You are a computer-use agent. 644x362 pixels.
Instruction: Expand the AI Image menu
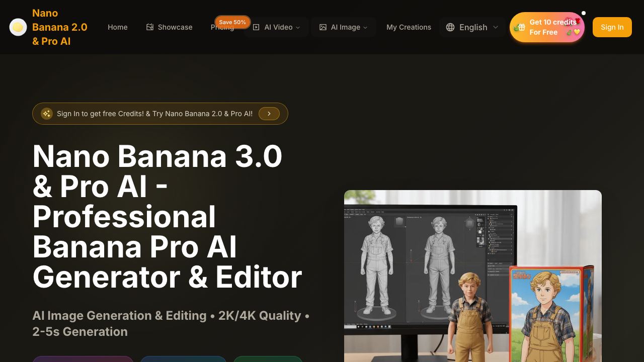[x=344, y=27]
